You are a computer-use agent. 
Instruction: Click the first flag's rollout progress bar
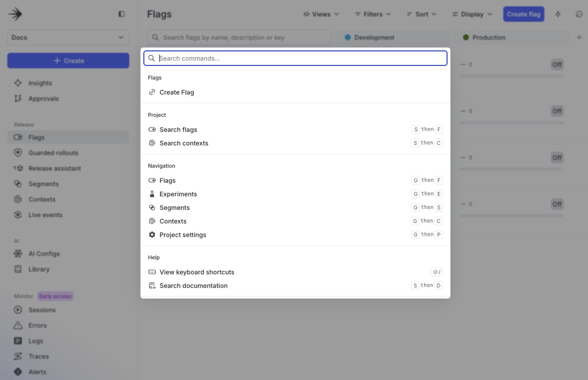coord(511,76)
